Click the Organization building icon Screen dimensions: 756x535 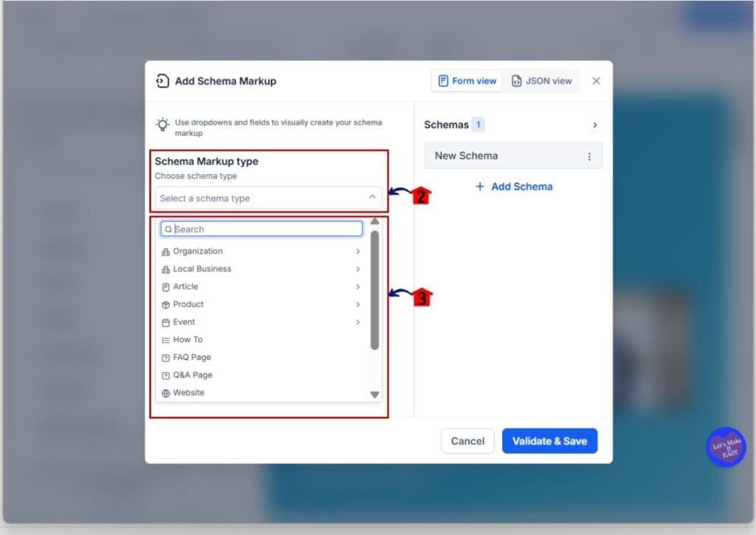tap(165, 252)
